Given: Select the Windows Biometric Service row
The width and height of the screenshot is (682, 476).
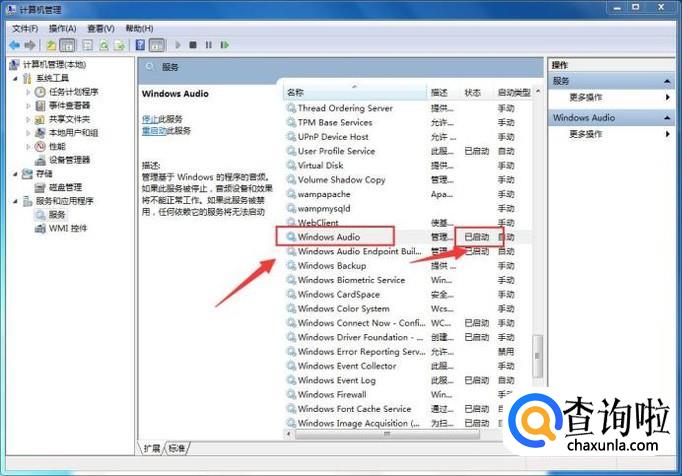Looking at the screenshot, I should (407, 280).
